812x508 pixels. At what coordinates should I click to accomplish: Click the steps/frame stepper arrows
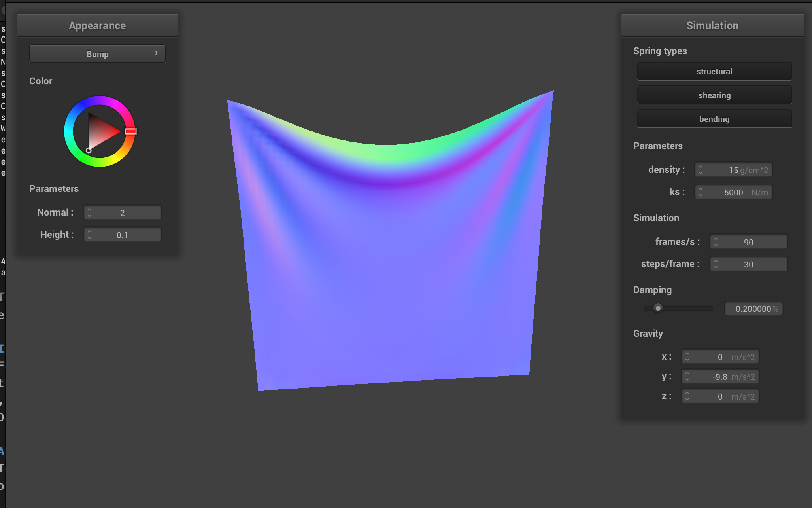[x=716, y=264]
